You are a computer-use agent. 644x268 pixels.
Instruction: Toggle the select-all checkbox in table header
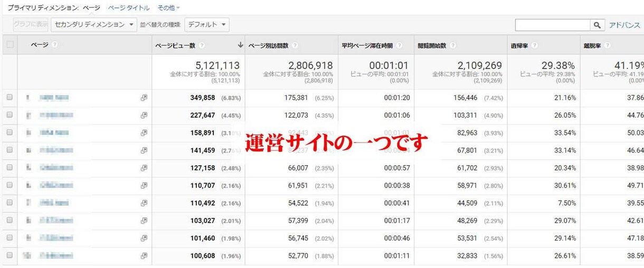(10, 45)
